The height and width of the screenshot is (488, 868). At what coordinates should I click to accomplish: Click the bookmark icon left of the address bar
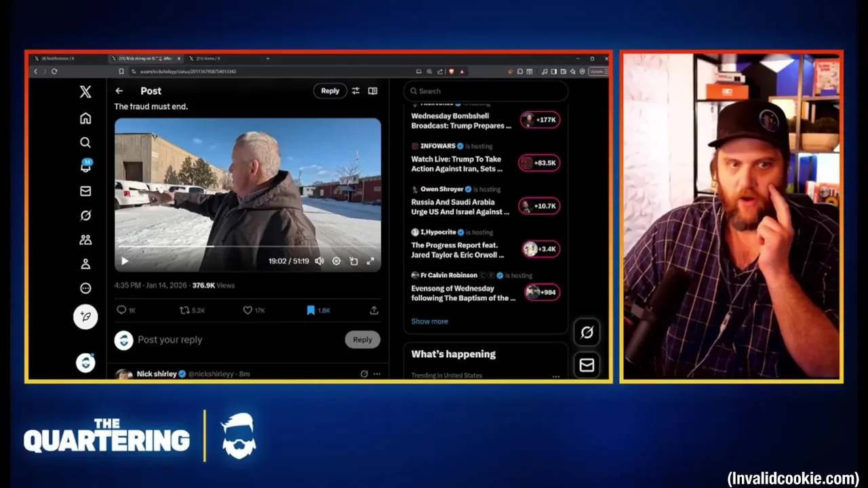point(121,71)
